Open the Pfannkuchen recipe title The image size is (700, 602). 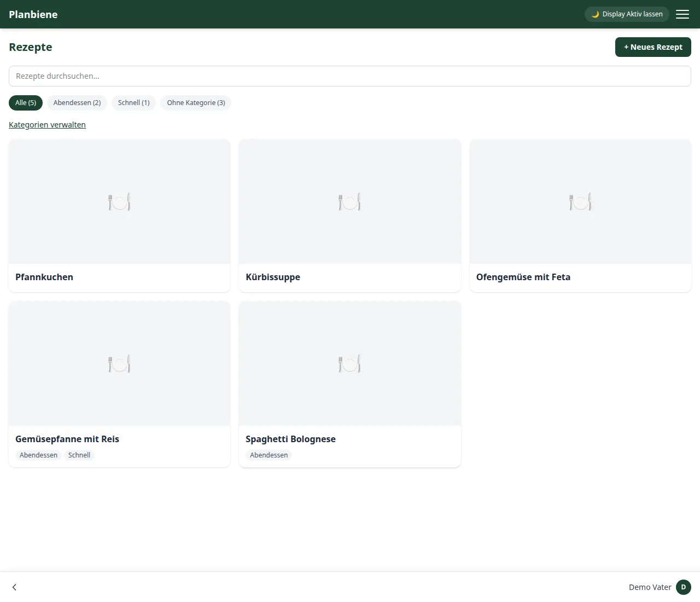pos(44,277)
